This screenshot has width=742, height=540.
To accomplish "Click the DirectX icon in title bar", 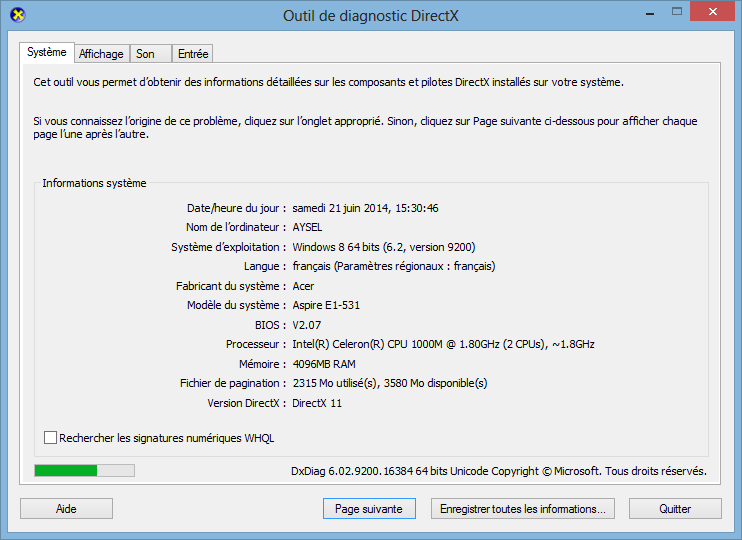I will (18, 15).
